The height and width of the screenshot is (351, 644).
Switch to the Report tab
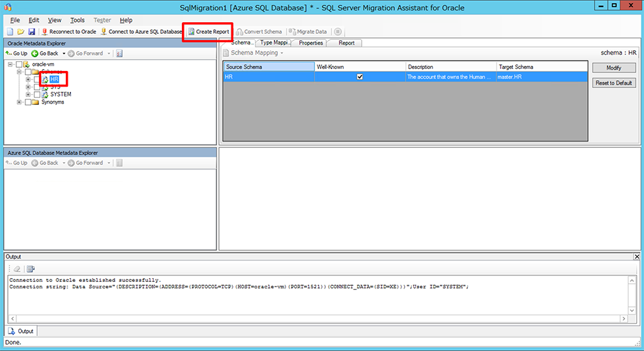(346, 43)
